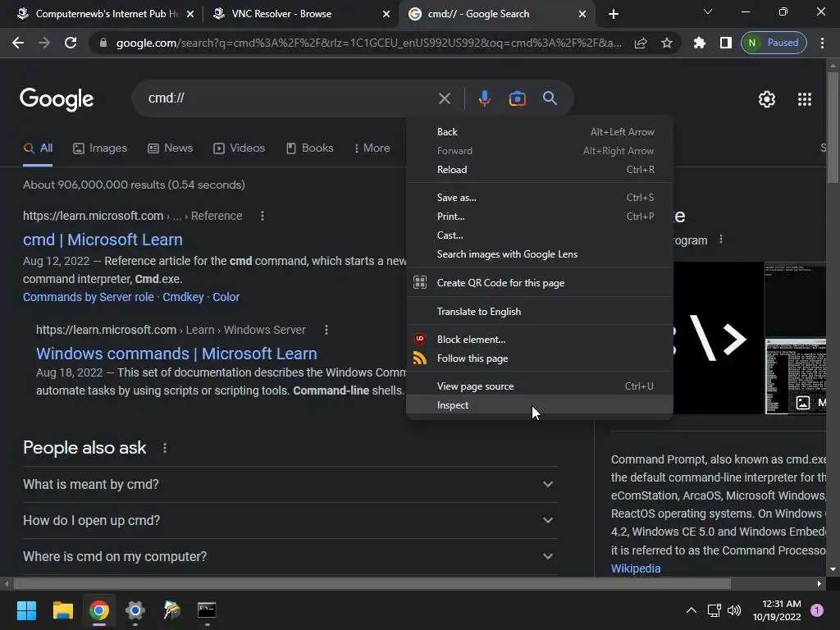Image resolution: width=840 pixels, height=630 pixels.
Task: Open "Commands by Server role" sitelink
Action: click(89, 297)
